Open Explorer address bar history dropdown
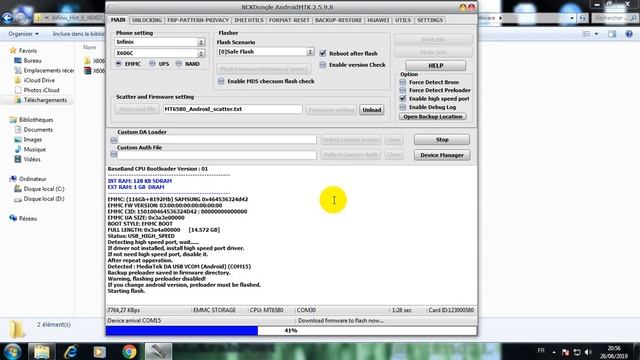 pos(572,18)
